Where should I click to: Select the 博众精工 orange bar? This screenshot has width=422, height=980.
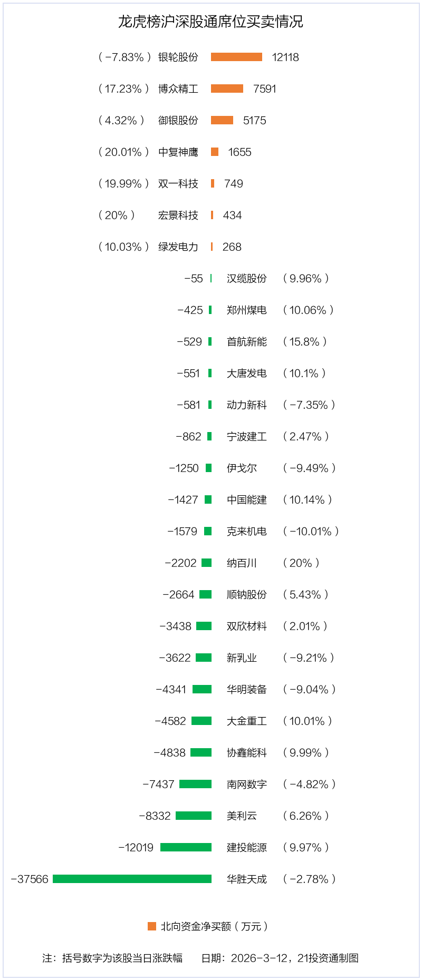(227, 89)
